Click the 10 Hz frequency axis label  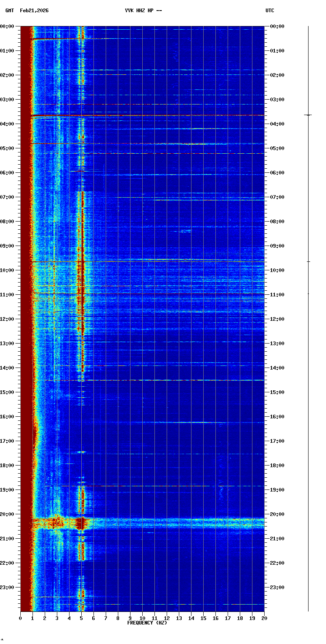[x=142, y=618]
